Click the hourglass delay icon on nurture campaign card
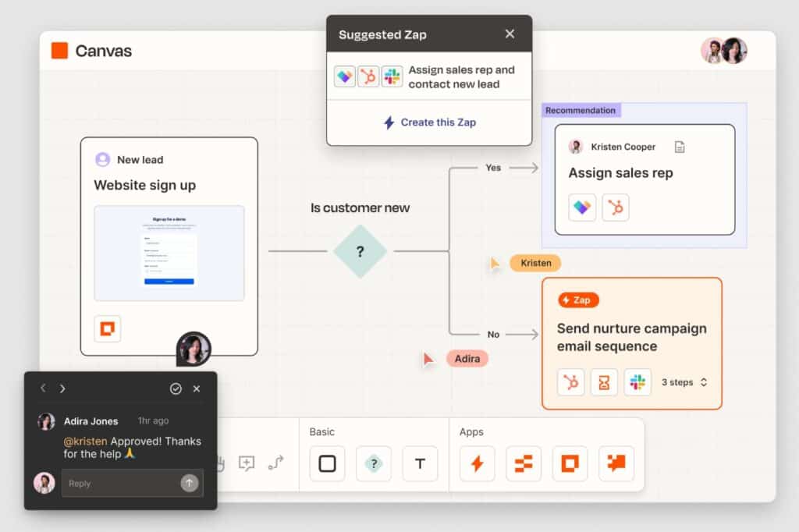The width and height of the screenshot is (799, 532). tap(604, 382)
